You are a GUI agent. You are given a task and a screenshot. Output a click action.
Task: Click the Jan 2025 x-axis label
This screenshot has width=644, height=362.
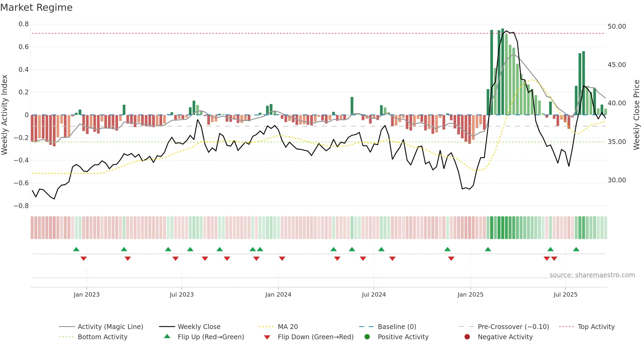(470, 294)
